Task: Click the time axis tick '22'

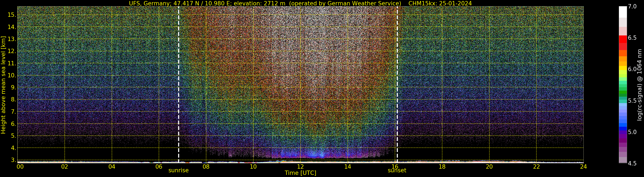Action: coord(536,166)
